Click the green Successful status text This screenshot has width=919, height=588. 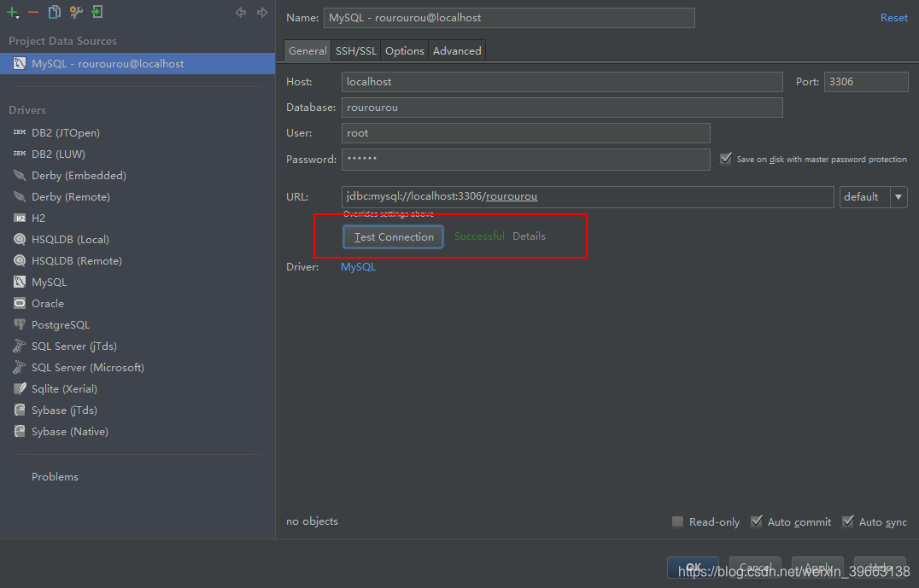pos(479,236)
